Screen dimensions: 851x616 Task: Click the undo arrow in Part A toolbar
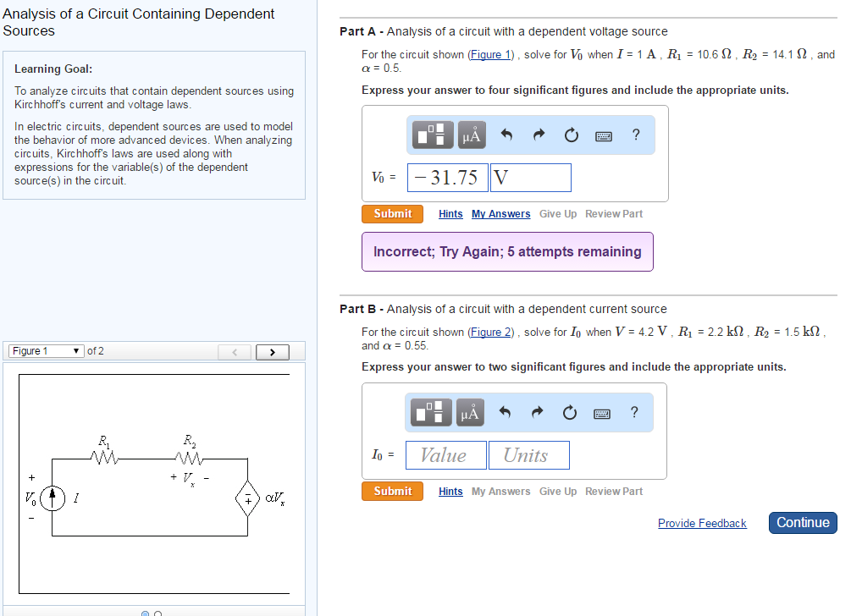[506, 135]
